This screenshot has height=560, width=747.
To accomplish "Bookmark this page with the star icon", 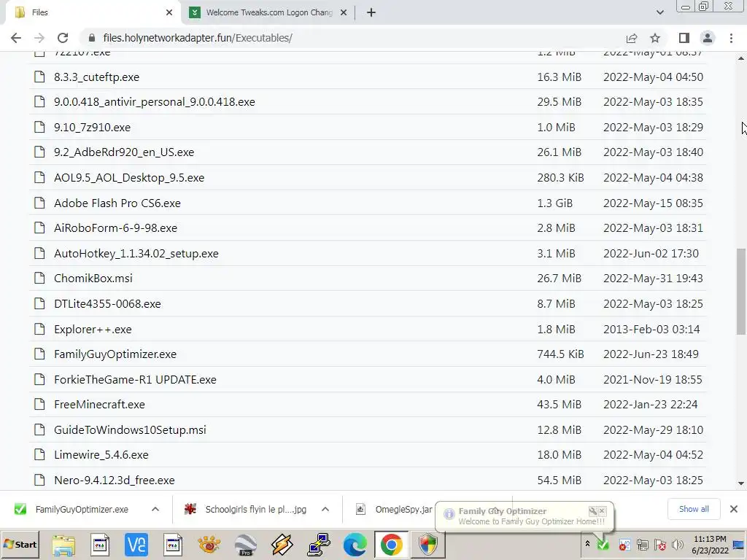I will (655, 38).
